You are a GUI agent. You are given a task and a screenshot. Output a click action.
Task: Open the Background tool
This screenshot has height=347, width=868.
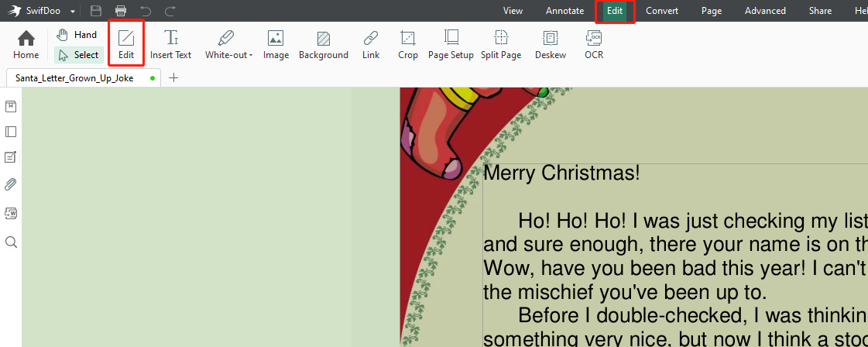point(324,45)
